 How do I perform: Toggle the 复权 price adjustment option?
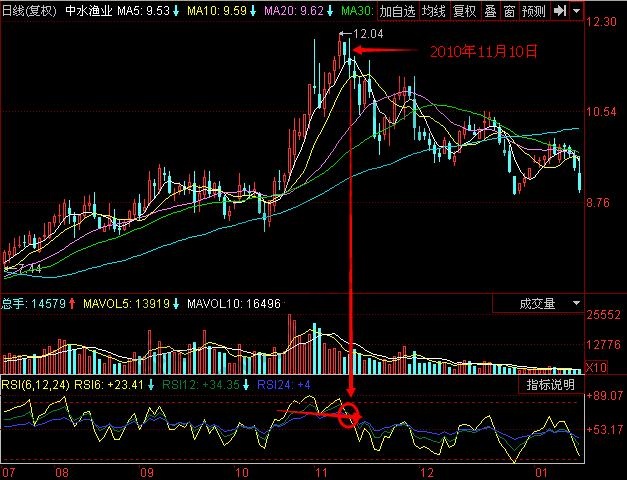tap(464, 11)
